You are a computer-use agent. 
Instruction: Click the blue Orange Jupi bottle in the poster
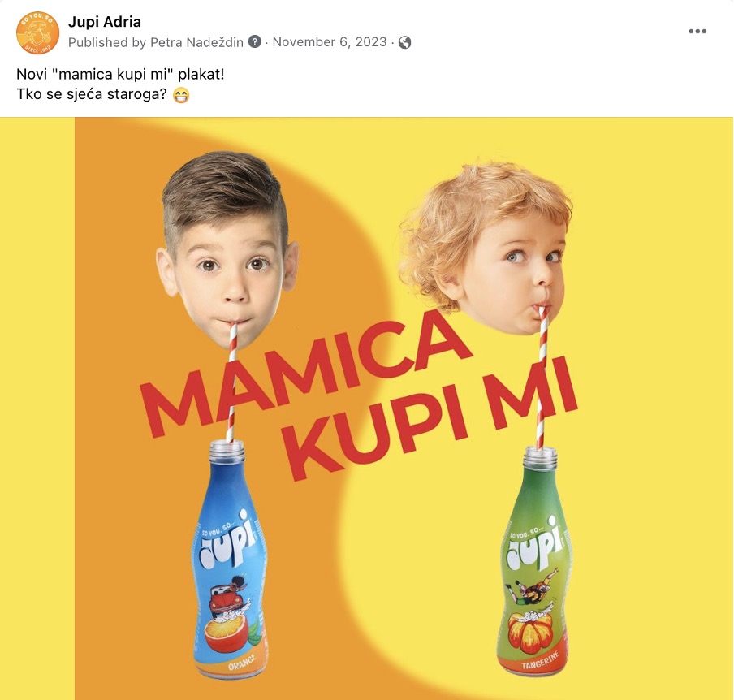[229, 560]
